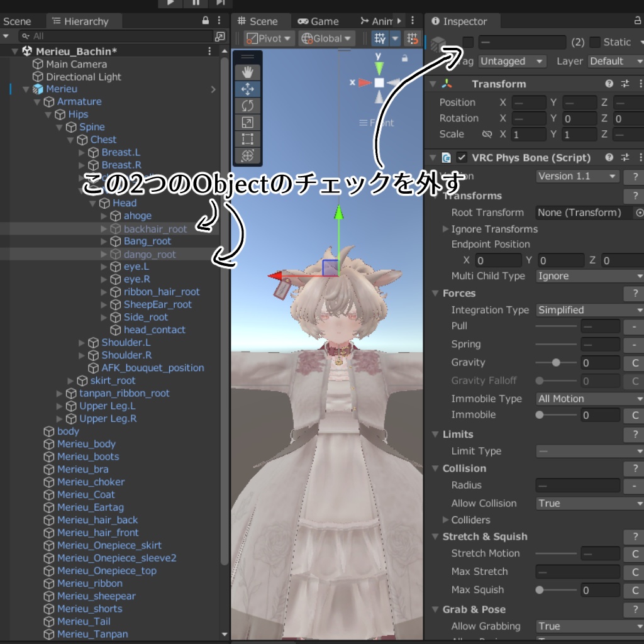
Task: Expand the Colliders list
Action: click(446, 519)
